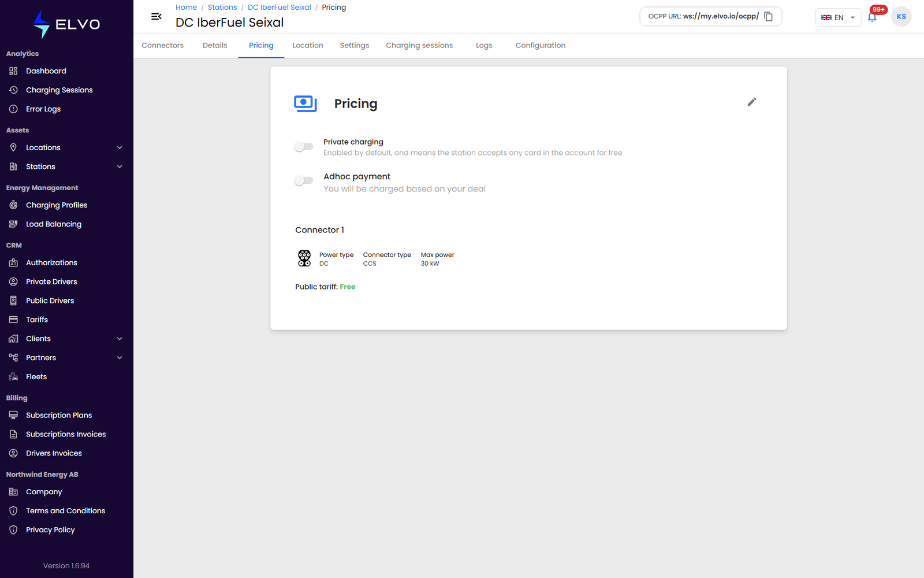Click the Privacy Policy shield icon

tap(13, 530)
